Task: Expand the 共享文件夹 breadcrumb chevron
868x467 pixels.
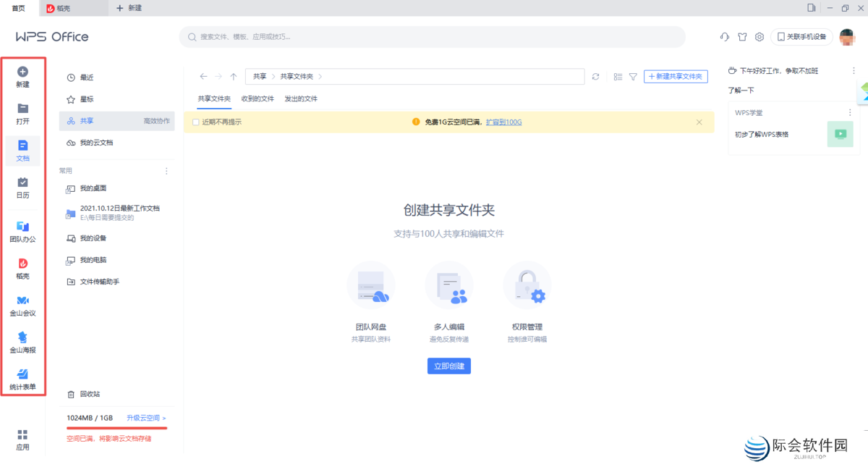Action: (x=320, y=77)
